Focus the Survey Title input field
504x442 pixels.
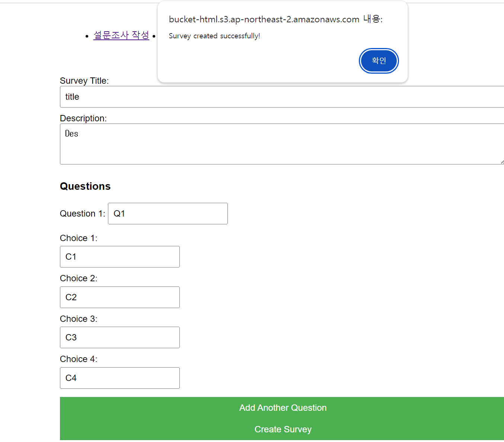(x=282, y=97)
